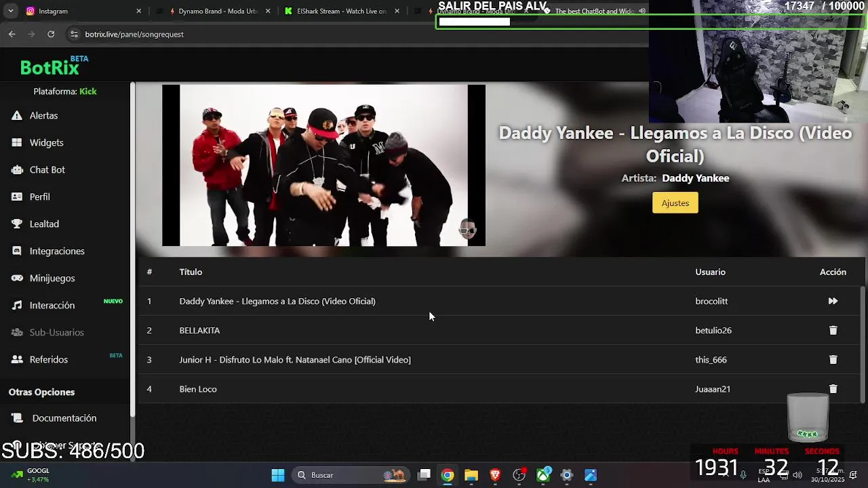Click the Título column header
The height and width of the screenshot is (488, 868).
point(191,272)
